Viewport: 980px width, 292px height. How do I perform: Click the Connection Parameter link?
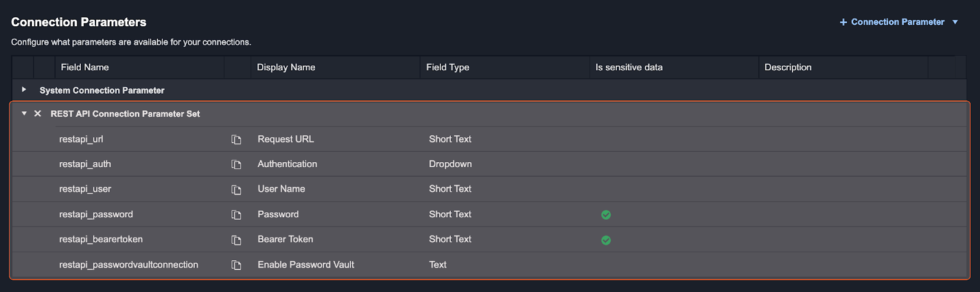click(x=897, y=22)
